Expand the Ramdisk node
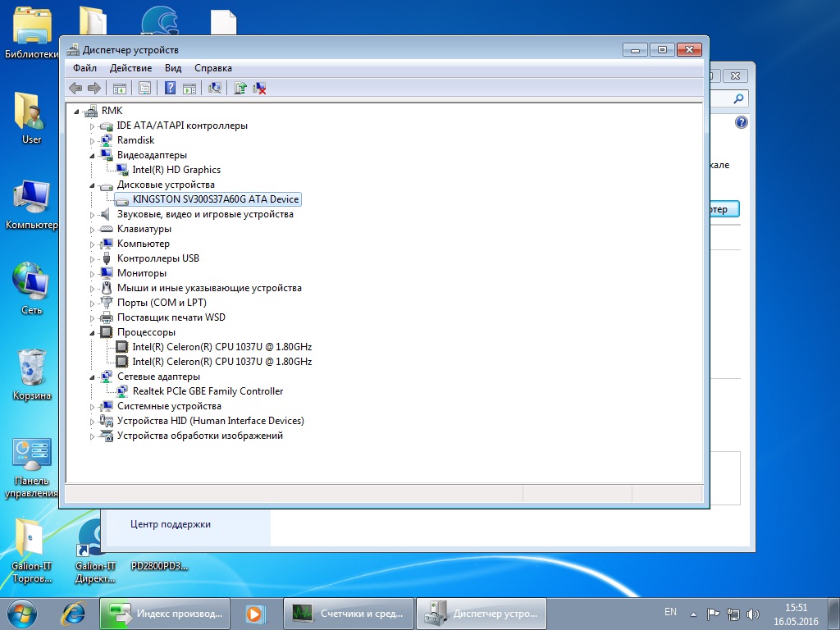The width and height of the screenshot is (840, 630). click(x=92, y=141)
